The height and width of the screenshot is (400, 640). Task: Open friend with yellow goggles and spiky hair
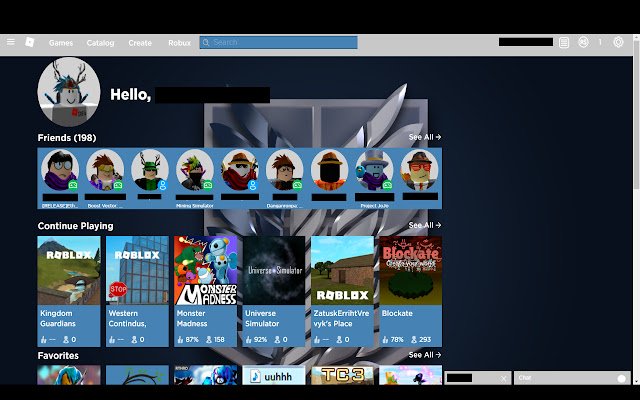[x=105, y=170]
